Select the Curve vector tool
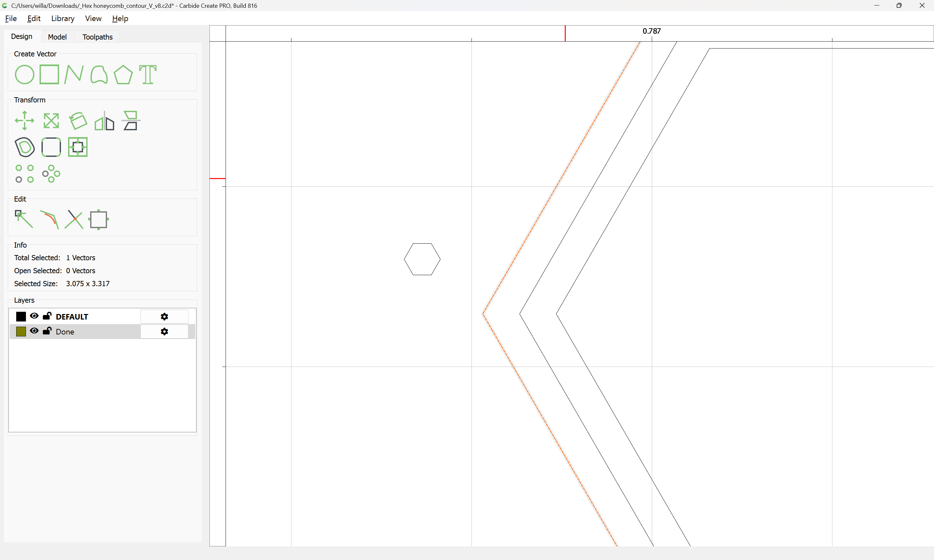The width and height of the screenshot is (934, 560). (99, 74)
